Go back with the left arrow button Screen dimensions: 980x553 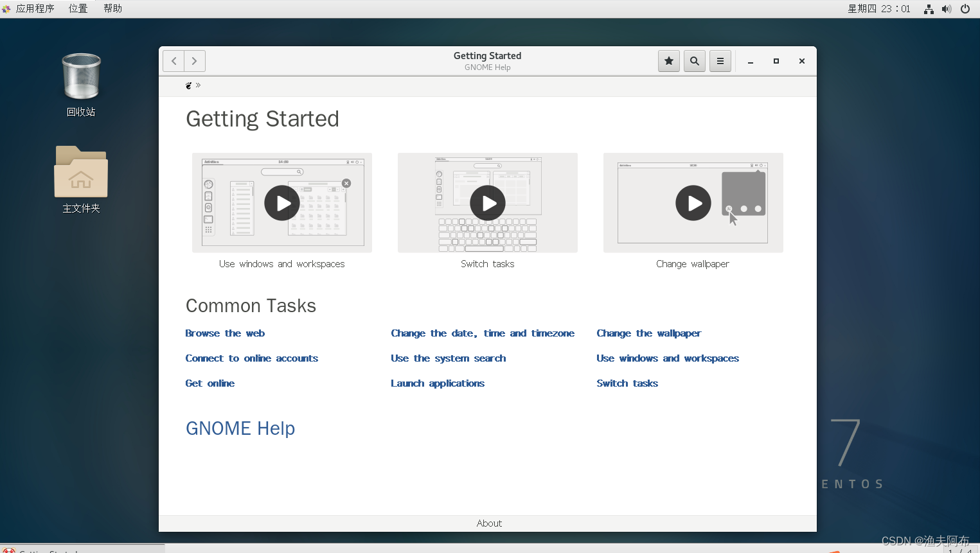[x=174, y=61]
